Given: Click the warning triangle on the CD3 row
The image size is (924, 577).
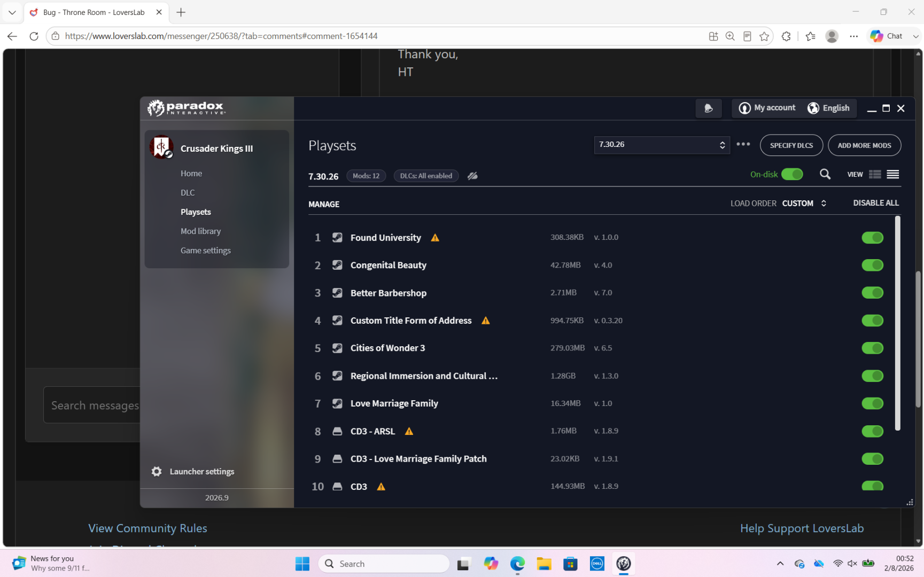Looking at the screenshot, I should click(381, 487).
